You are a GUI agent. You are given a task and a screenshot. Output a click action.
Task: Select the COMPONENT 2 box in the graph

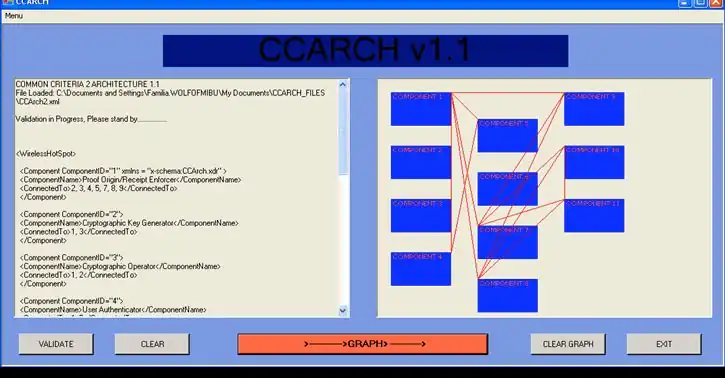click(421, 162)
